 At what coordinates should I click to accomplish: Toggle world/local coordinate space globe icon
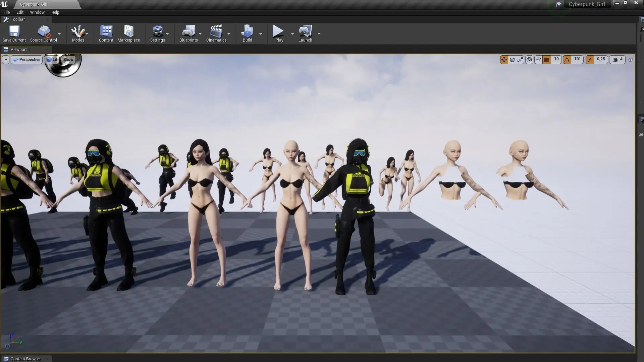(x=529, y=60)
